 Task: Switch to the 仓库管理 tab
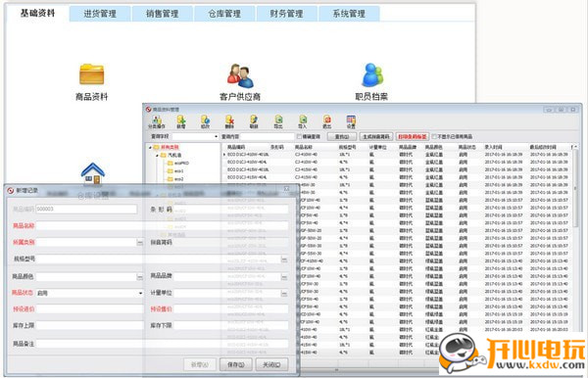point(224,14)
